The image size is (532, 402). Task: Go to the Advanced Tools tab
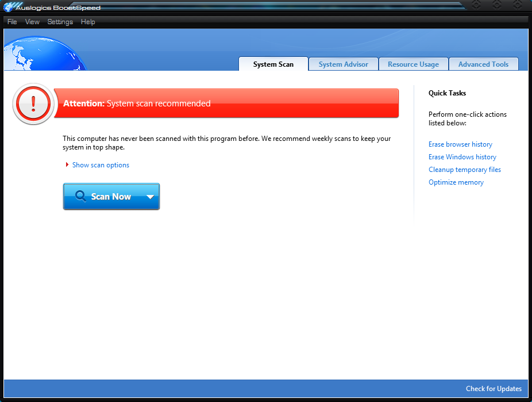[484, 64]
